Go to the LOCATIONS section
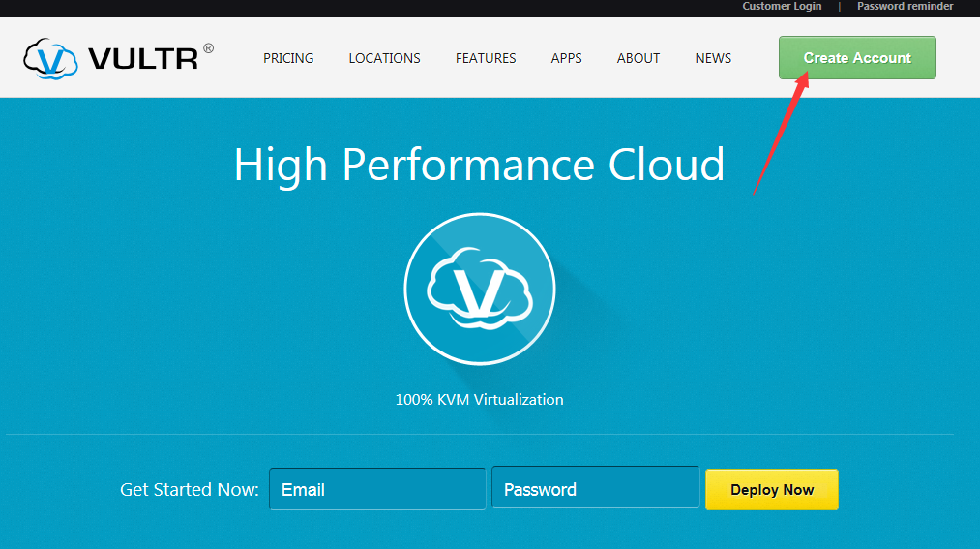Image resolution: width=980 pixels, height=549 pixels. (x=384, y=58)
